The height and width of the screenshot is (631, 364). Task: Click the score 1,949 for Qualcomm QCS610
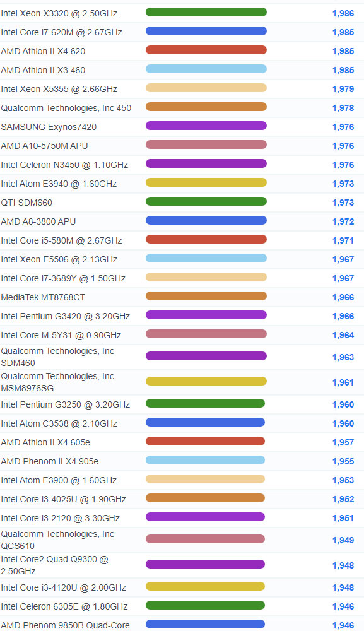coord(343,540)
